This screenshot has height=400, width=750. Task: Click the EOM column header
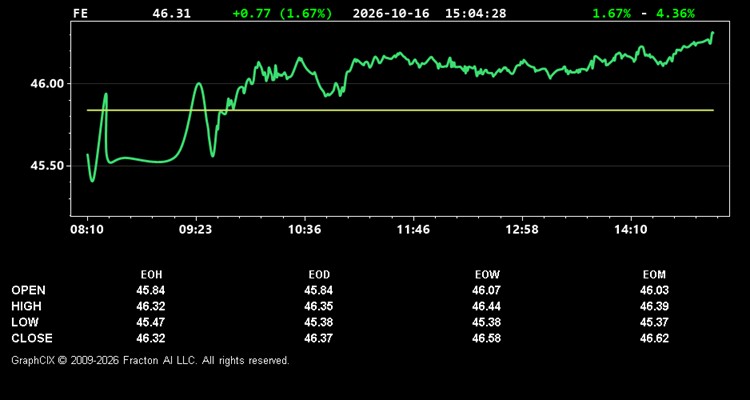tap(654, 275)
